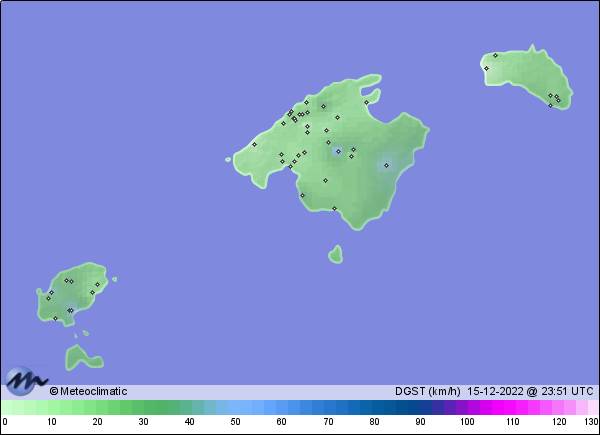Click the northernmost station marker on Menorca
600x435 pixels.
pos(495,55)
